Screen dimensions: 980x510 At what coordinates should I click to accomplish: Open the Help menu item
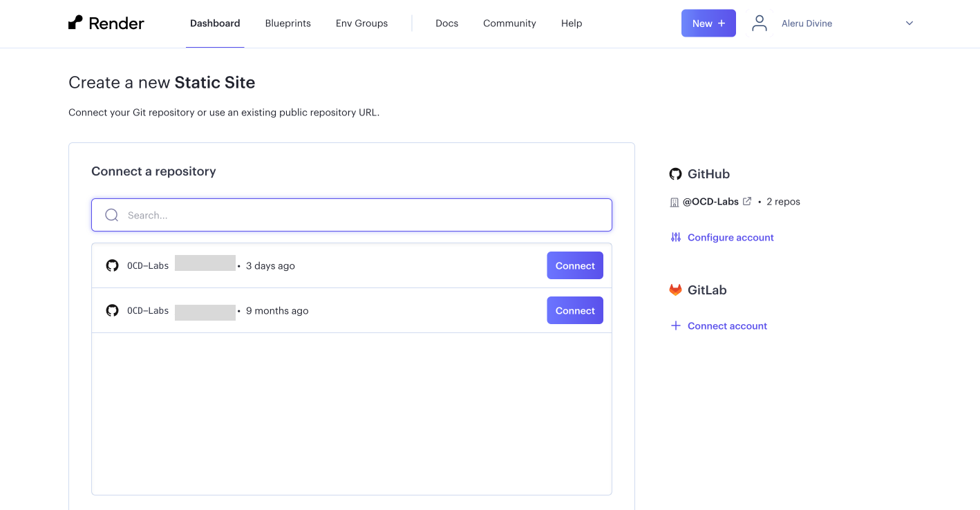[572, 23]
